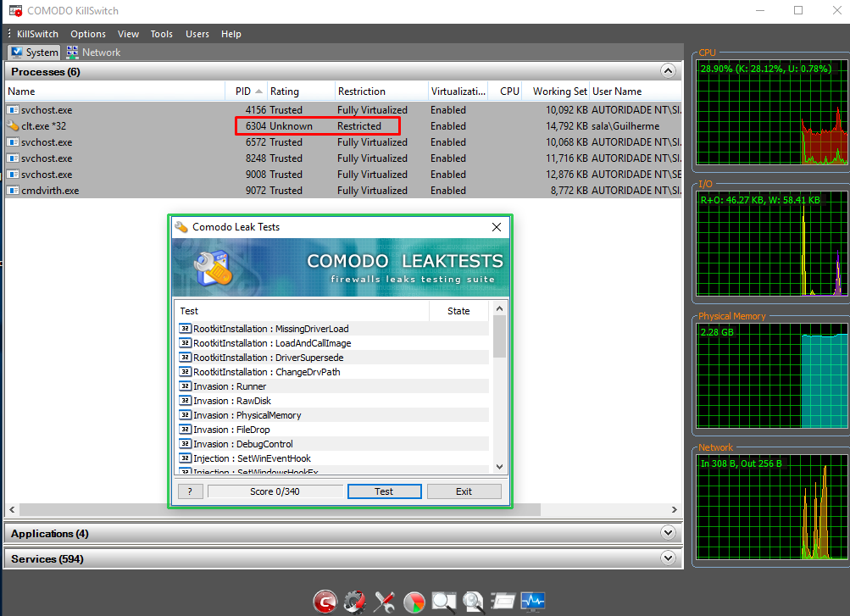Viewport: 850px width, 616px height.
Task: Click icon beside RootkitInstallation : MissingDriverLoad
Action: click(x=186, y=328)
